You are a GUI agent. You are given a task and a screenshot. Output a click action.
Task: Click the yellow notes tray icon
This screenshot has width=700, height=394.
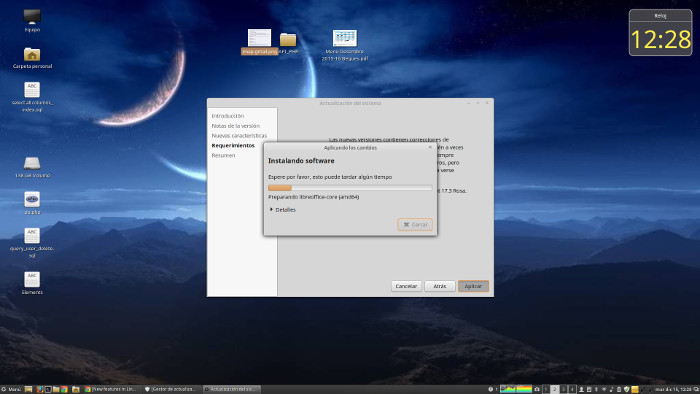pyautogui.click(x=635, y=389)
